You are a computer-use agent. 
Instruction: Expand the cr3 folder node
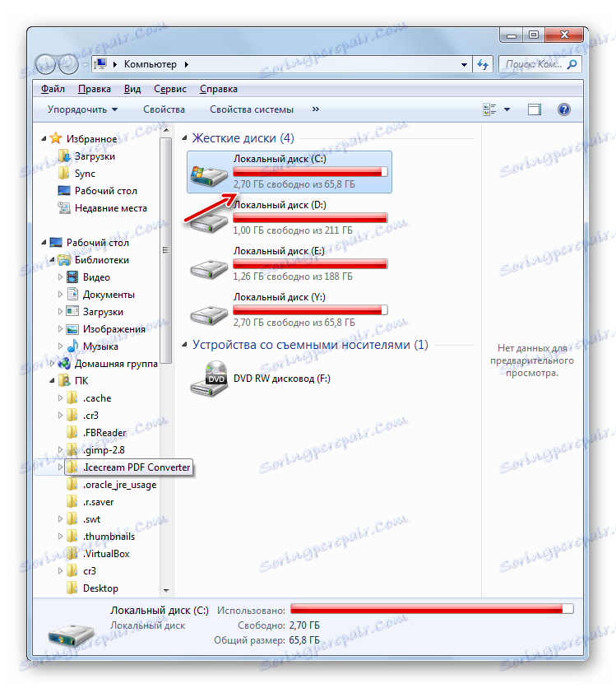[x=61, y=571]
